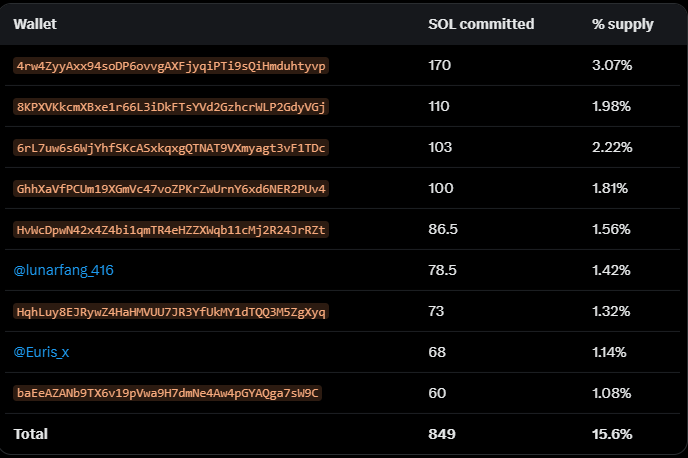Screen dimensions: 688x458
Task: Click the % supply column header
Action: coord(623,25)
